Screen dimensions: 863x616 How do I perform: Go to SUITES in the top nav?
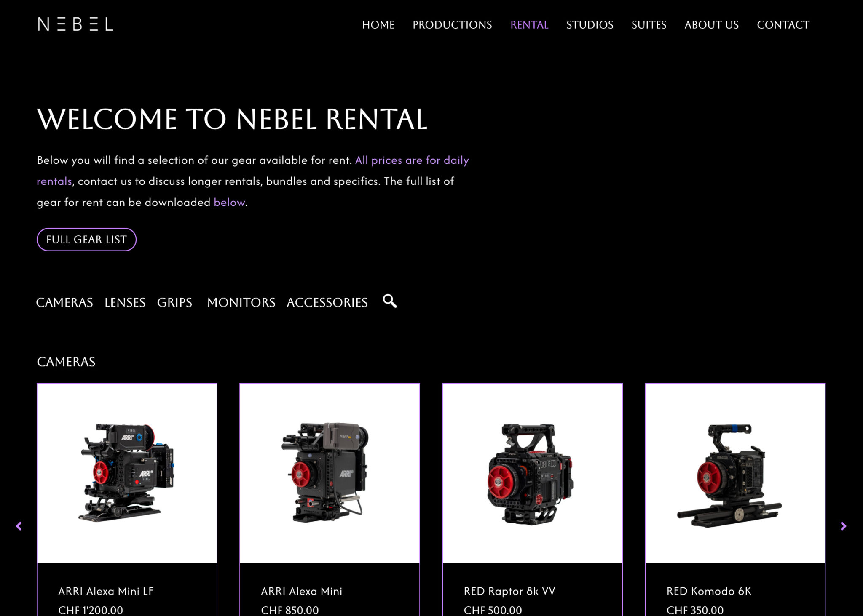point(649,25)
